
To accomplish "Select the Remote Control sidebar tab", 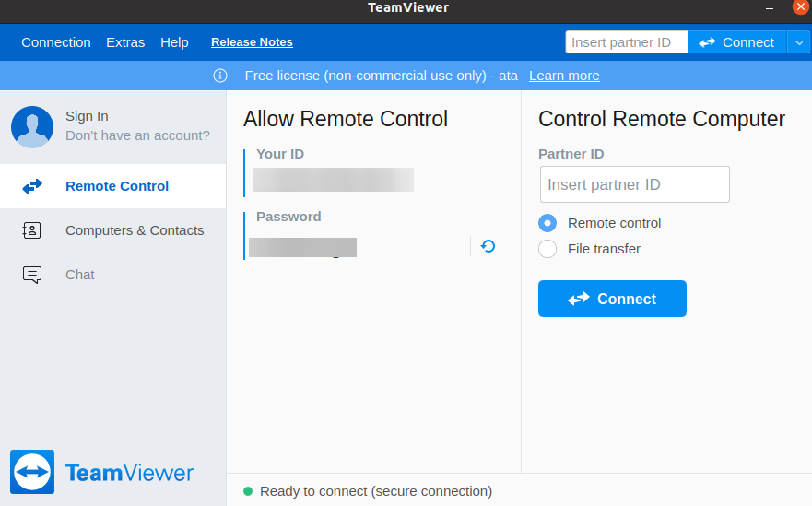I will [112, 186].
